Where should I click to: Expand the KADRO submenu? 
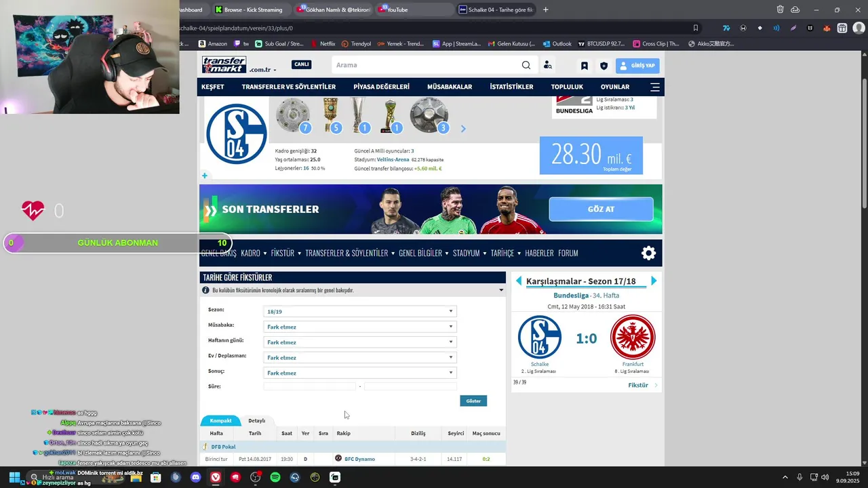click(x=254, y=253)
